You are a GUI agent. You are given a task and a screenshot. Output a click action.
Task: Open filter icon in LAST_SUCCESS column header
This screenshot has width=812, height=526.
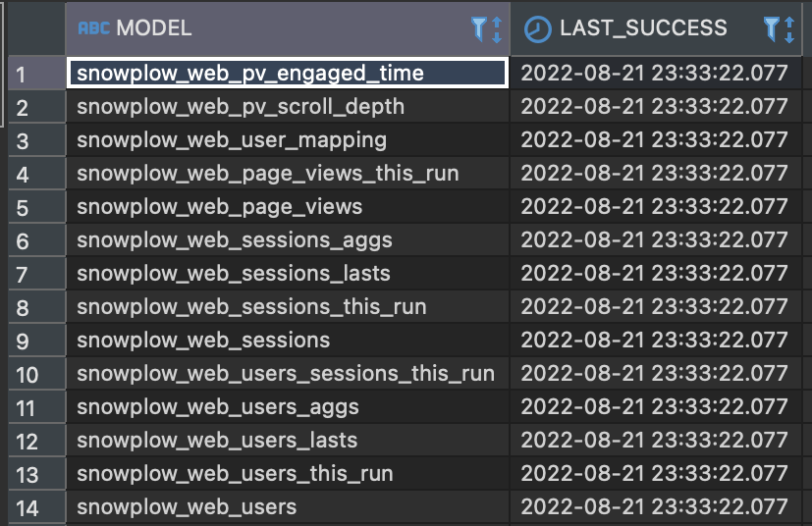point(772,28)
